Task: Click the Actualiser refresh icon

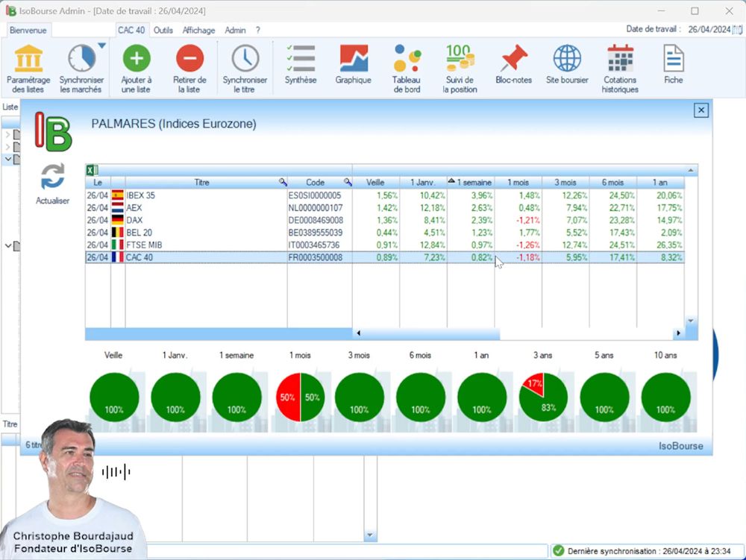Action: point(52,177)
